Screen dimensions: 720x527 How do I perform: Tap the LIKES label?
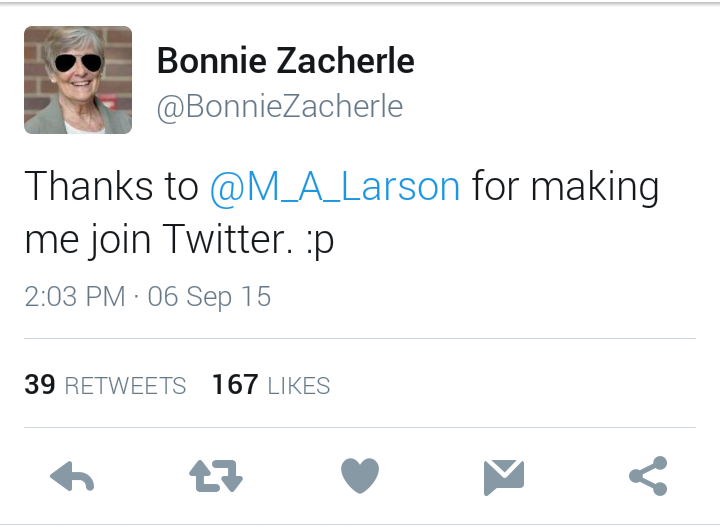pyautogui.click(x=298, y=386)
